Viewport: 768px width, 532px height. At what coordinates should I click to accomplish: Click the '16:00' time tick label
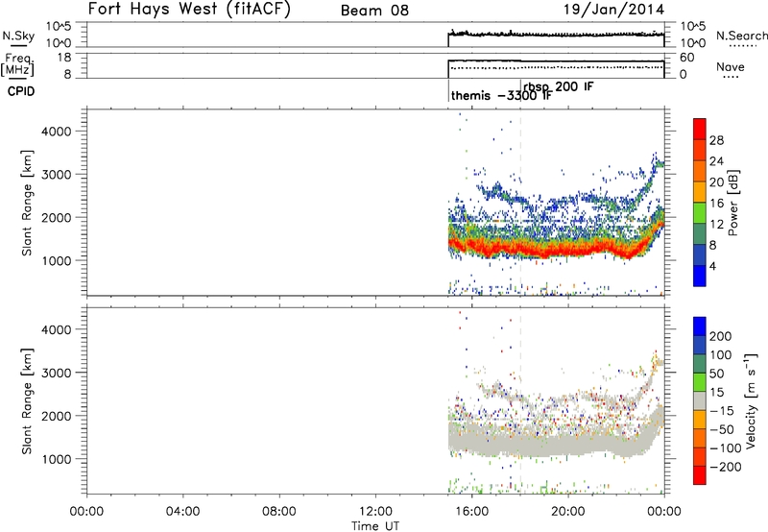click(x=471, y=512)
